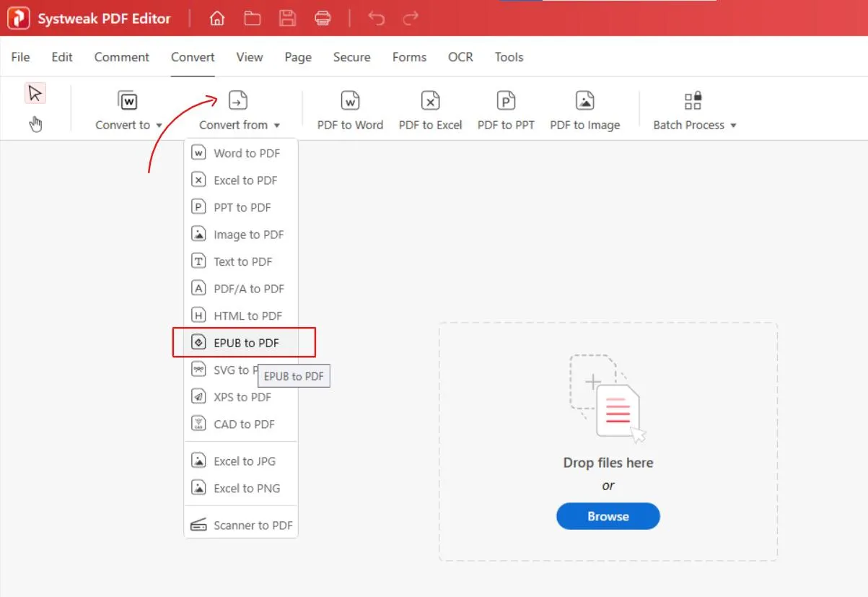The height and width of the screenshot is (597, 868).
Task: Click the undo arrow in the title bar
Action: [375, 18]
